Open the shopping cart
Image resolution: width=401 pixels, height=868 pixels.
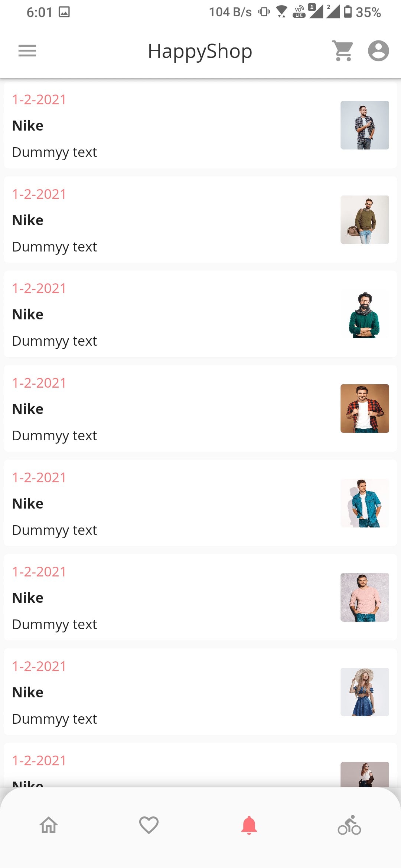click(343, 51)
